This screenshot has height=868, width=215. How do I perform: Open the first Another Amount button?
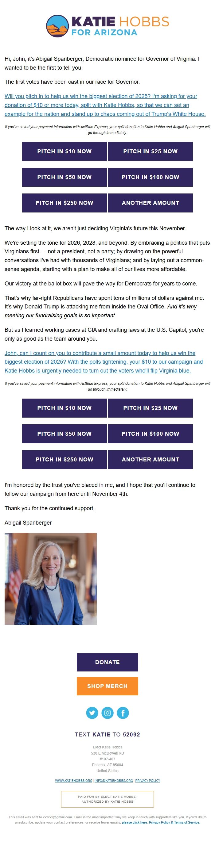tap(150, 203)
